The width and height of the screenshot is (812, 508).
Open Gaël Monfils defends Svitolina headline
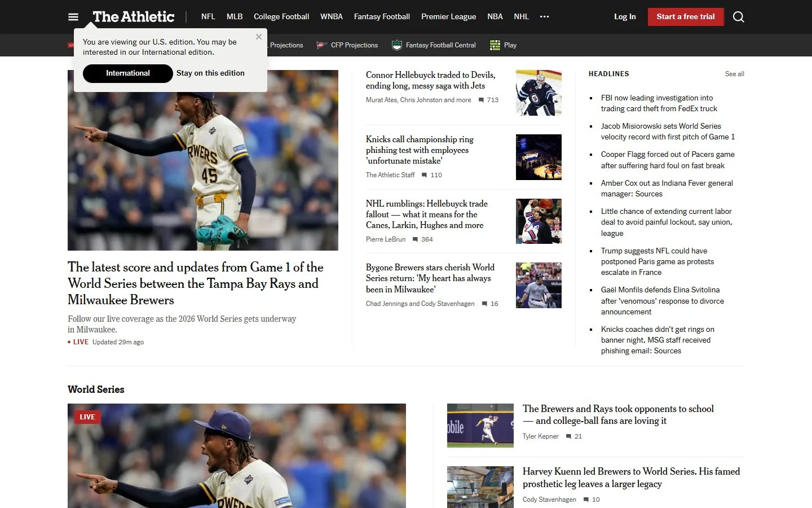pyautogui.click(x=663, y=301)
